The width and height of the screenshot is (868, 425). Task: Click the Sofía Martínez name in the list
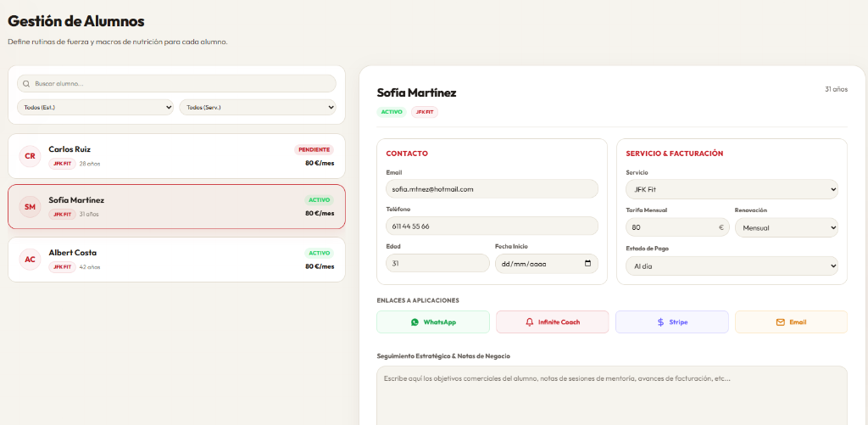pyautogui.click(x=76, y=200)
